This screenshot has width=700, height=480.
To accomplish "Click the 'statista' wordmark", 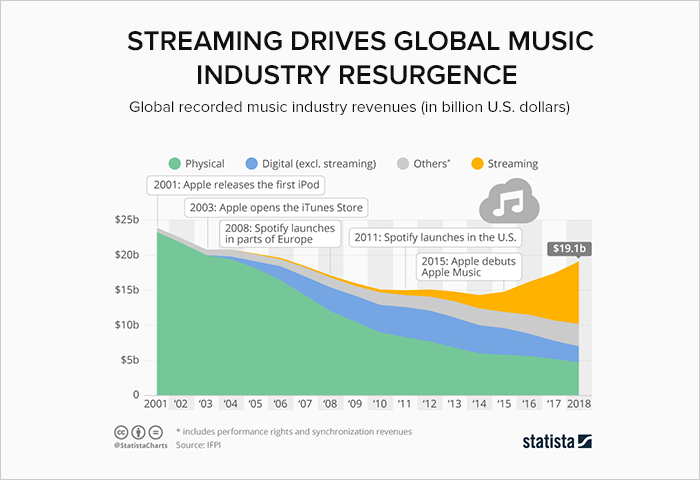I will coord(549,441).
